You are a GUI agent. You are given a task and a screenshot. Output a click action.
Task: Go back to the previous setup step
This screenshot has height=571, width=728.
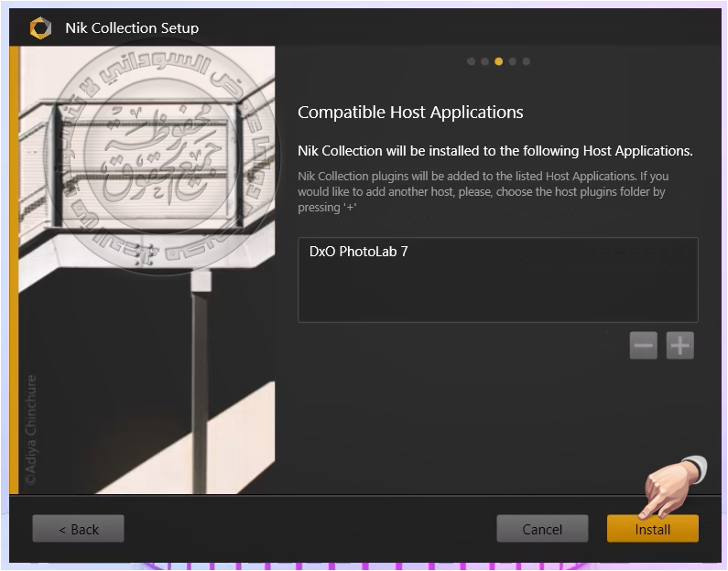[78, 528]
